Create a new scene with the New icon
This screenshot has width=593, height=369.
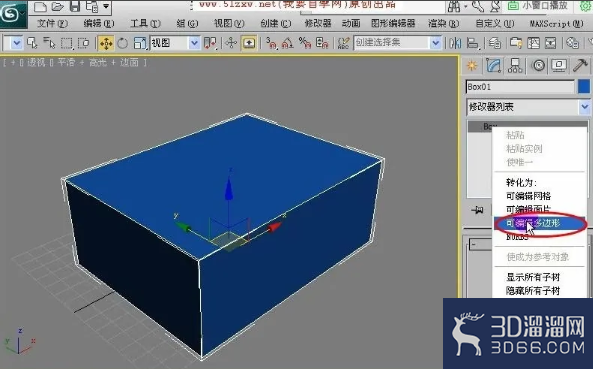(x=40, y=6)
